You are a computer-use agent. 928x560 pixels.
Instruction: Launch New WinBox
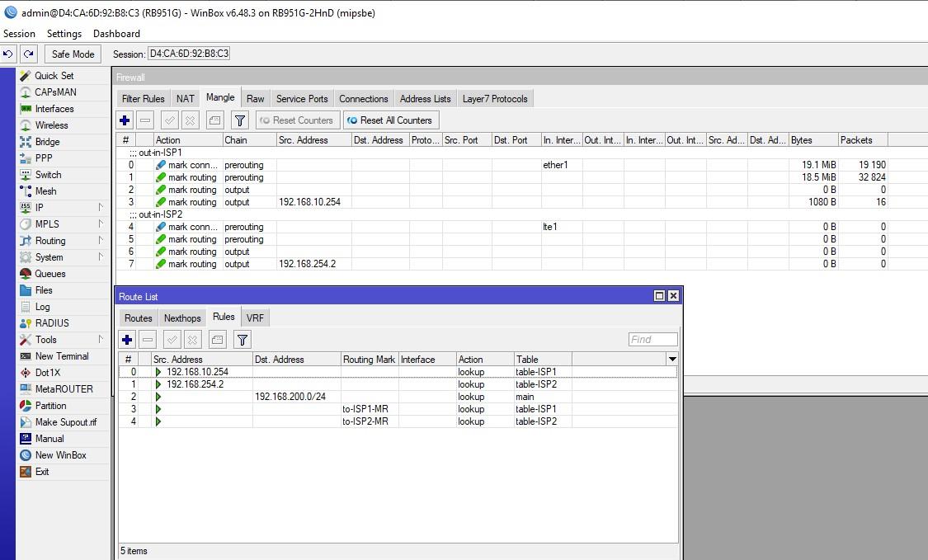(x=60, y=455)
